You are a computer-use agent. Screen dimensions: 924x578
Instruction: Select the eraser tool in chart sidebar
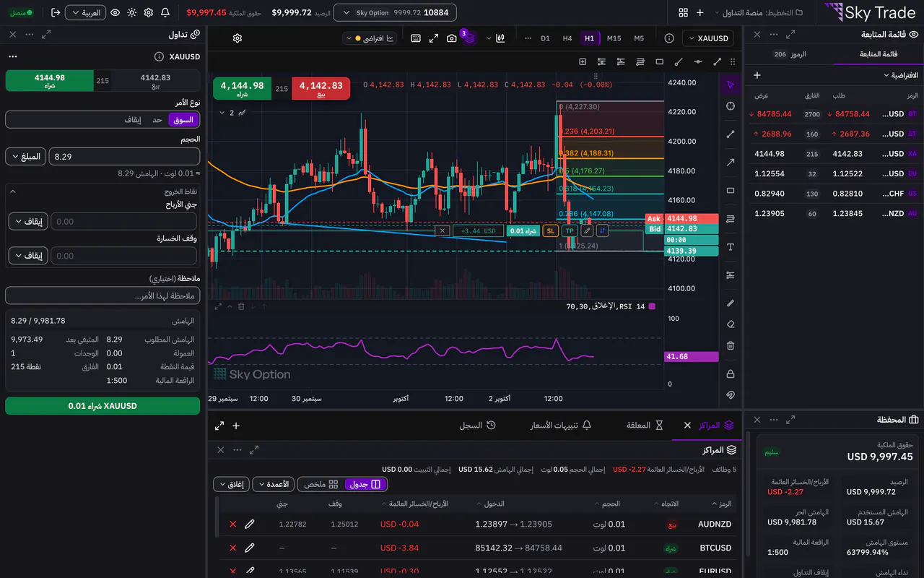coord(731,324)
